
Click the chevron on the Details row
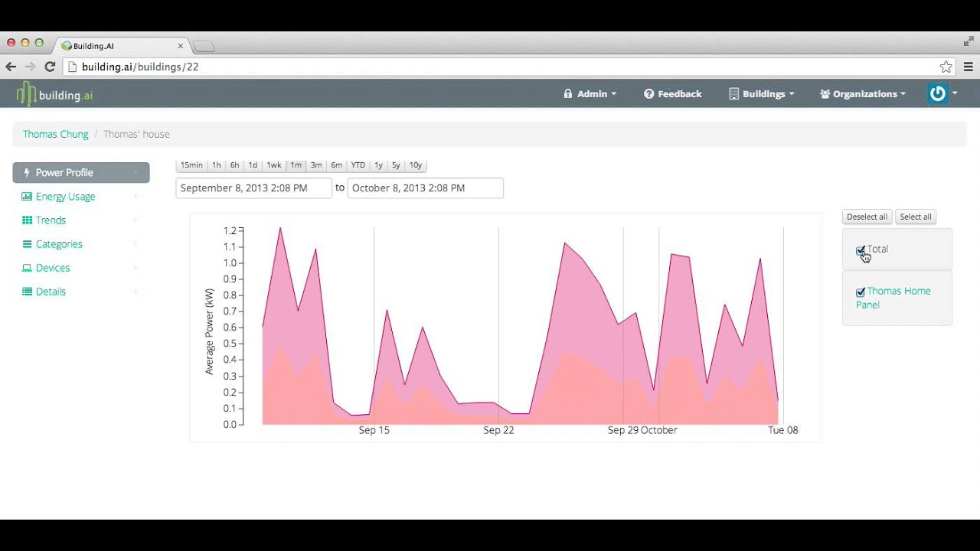(136, 292)
